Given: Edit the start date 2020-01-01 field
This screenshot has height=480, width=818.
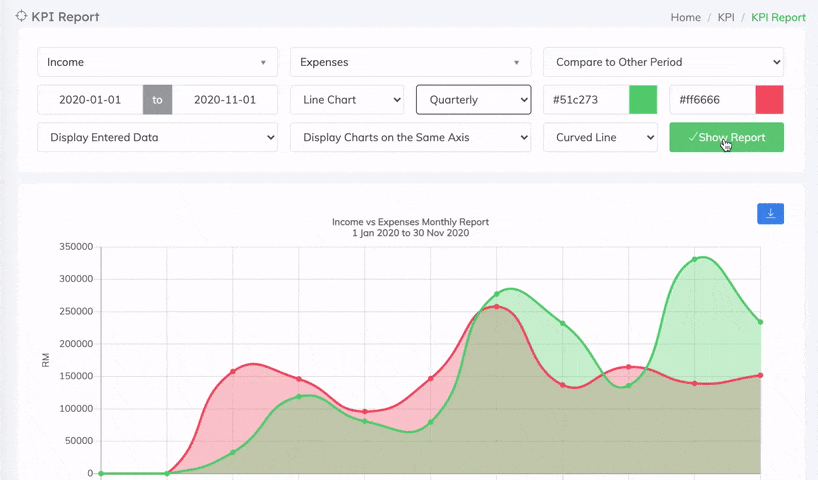Looking at the screenshot, I should coord(90,100).
